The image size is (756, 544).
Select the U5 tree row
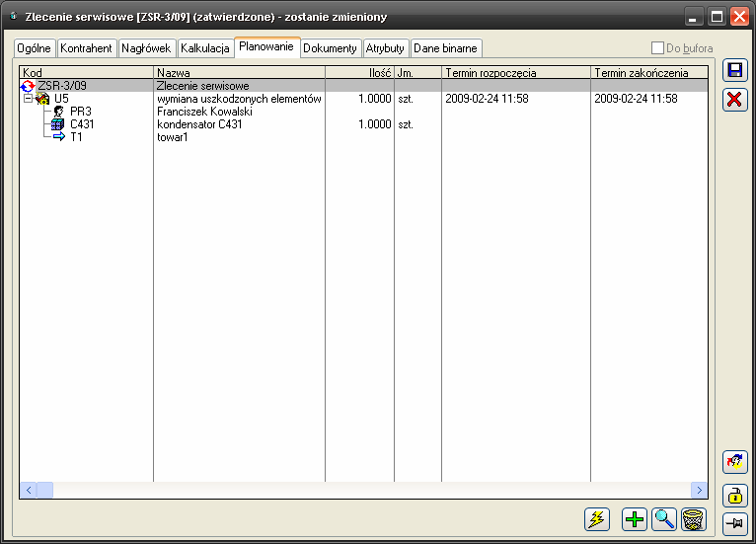coord(363,99)
